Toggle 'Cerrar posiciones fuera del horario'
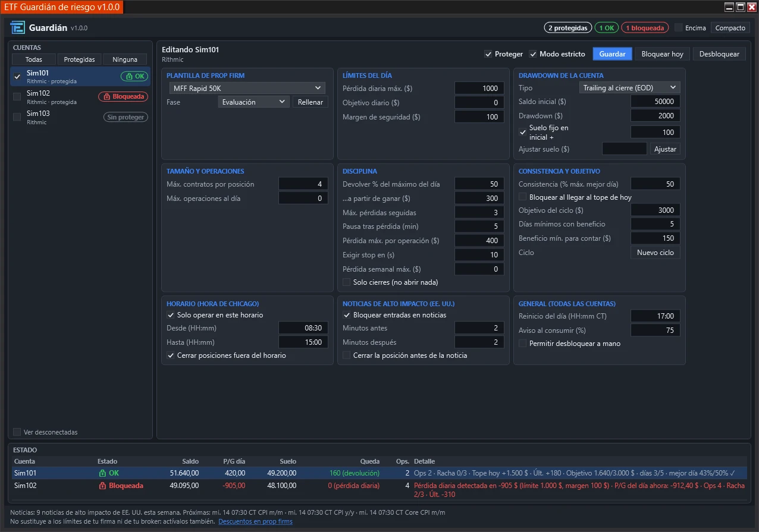 171,355
